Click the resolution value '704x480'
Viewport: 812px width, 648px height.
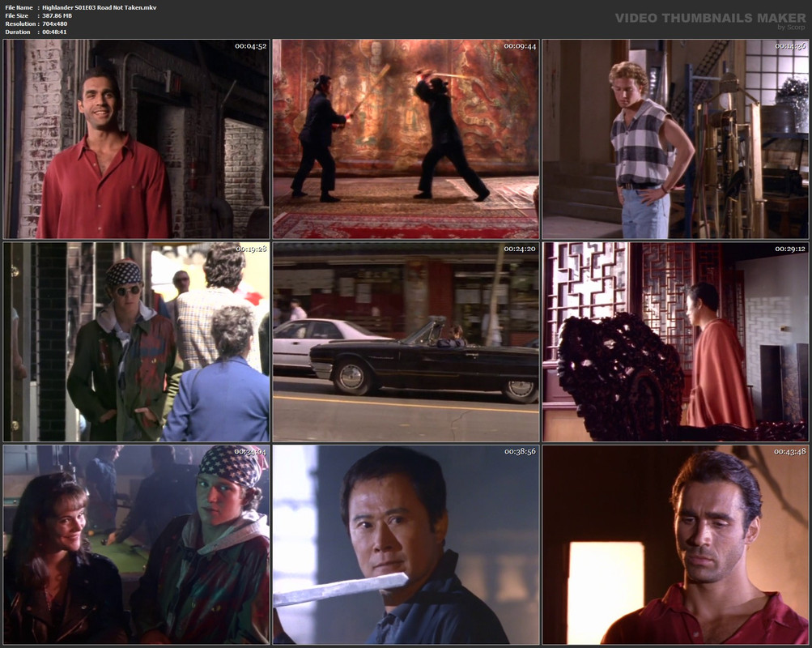click(55, 23)
